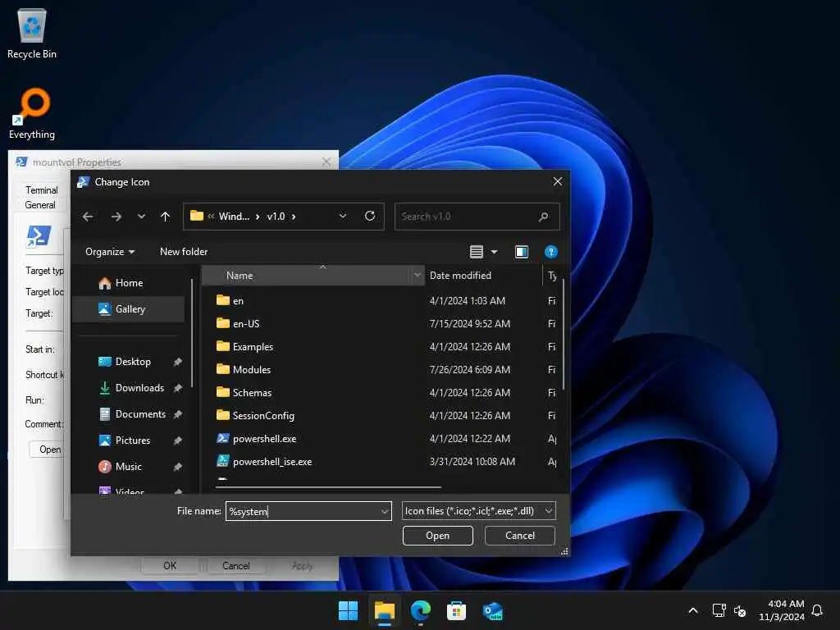Click Cancel in mountvol Properties
The height and width of the screenshot is (630, 840).
coord(235,566)
